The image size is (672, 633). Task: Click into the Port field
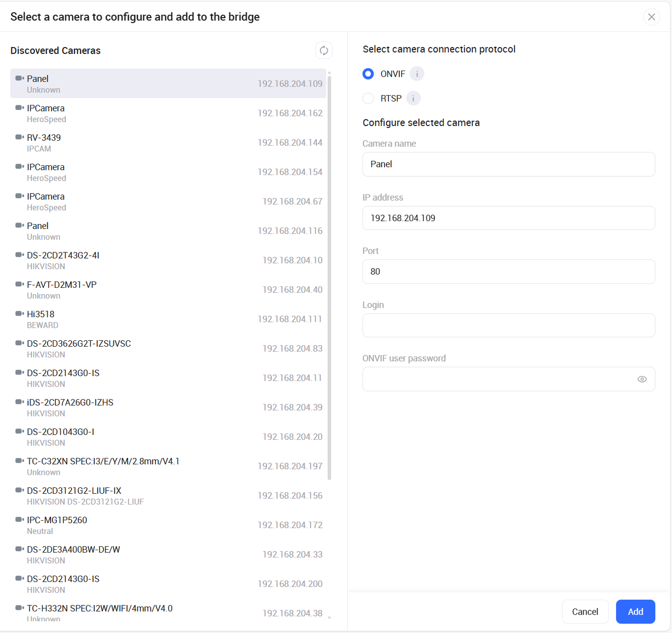point(508,272)
